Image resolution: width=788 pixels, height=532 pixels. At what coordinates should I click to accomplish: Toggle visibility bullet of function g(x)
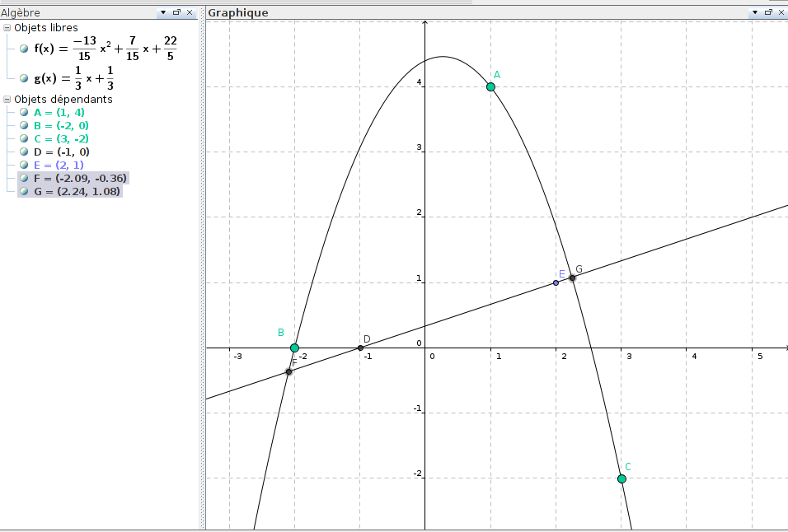25,79
